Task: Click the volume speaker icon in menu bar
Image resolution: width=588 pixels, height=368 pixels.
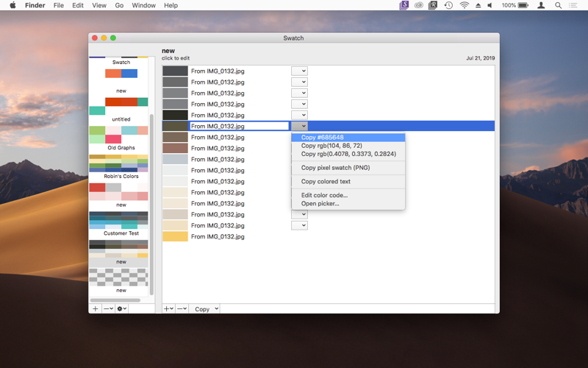Action: 490,5
